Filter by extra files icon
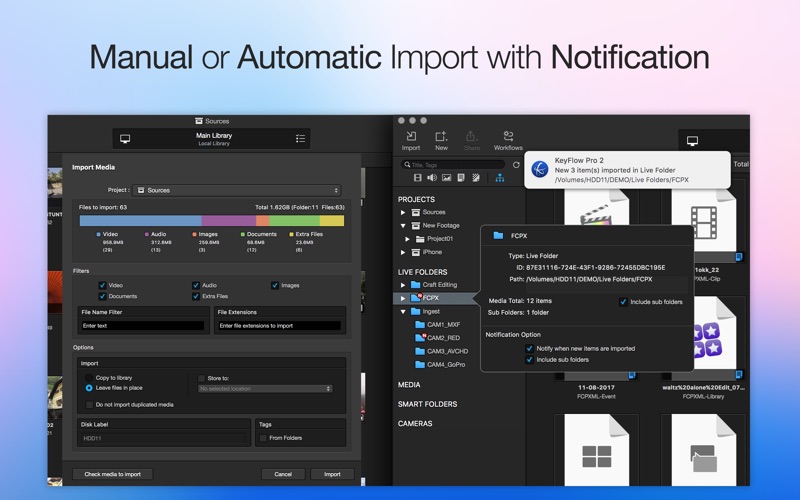This screenshot has height=500, width=800. 476,178
